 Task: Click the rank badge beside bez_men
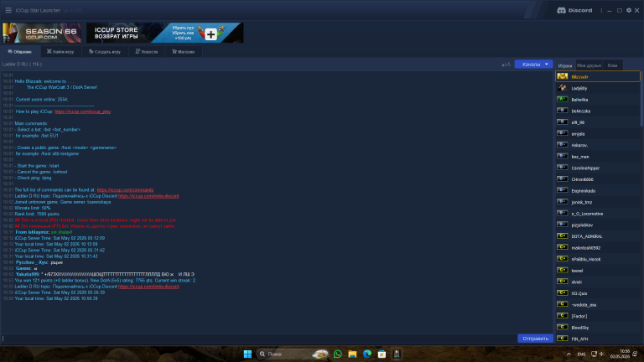563,157
